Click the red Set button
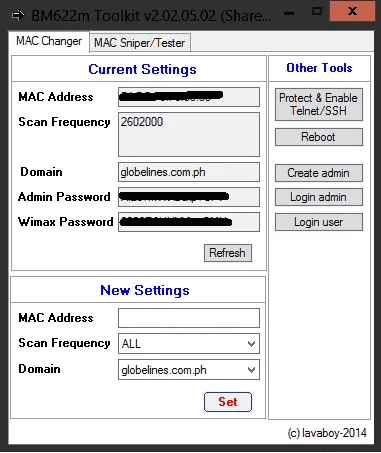This screenshot has height=453, width=381. [x=228, y=402]
